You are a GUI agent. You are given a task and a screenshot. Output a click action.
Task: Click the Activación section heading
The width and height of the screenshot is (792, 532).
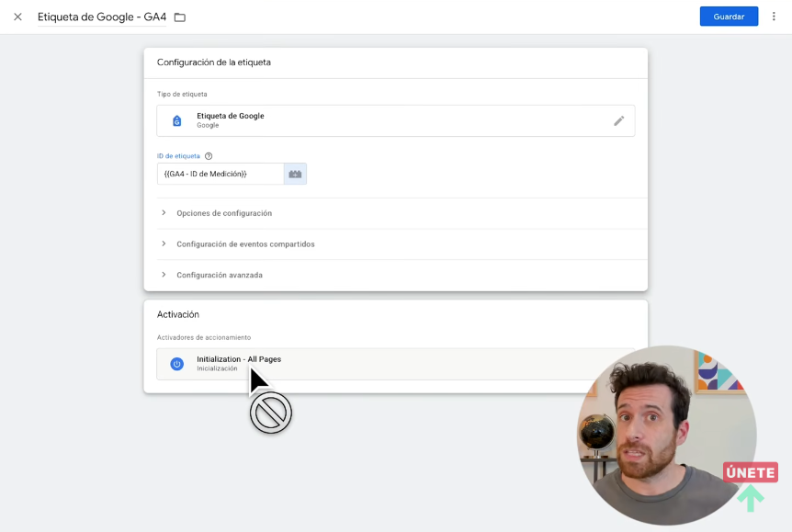178,314
